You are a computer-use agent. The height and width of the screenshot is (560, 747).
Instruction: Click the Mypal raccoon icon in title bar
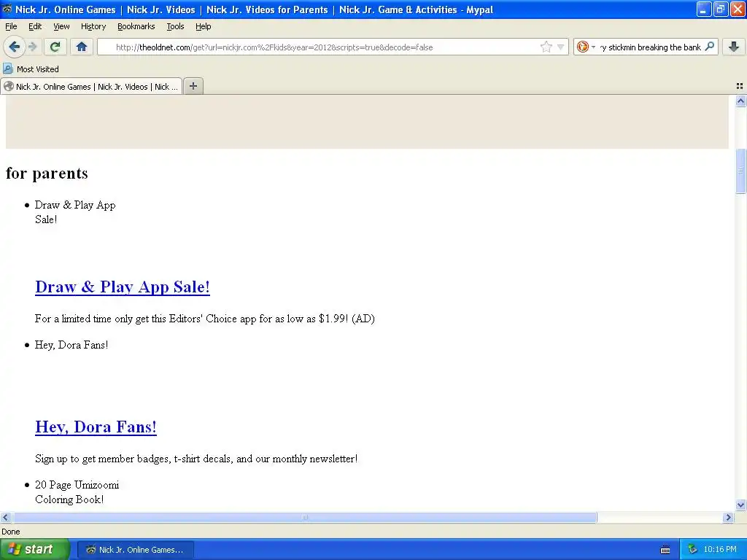(x=7, y=9)
